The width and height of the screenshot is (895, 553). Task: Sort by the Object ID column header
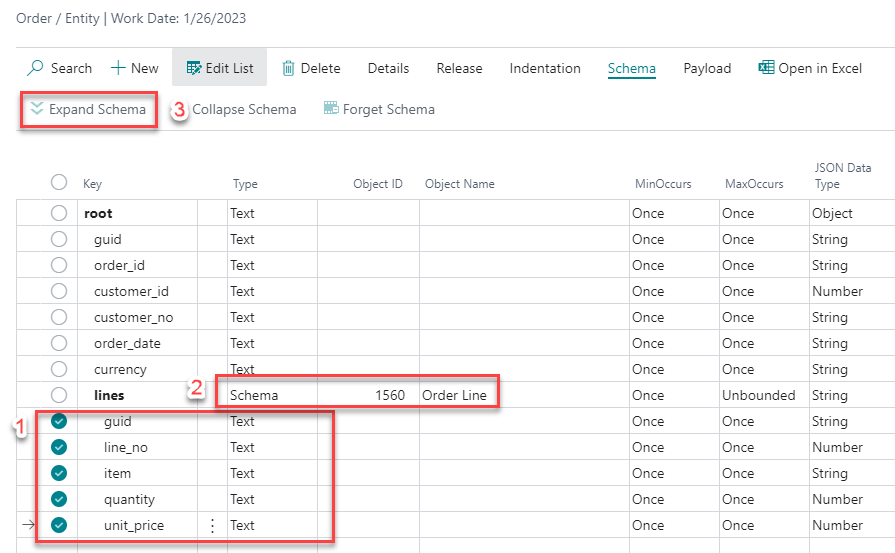pos(377,184)
